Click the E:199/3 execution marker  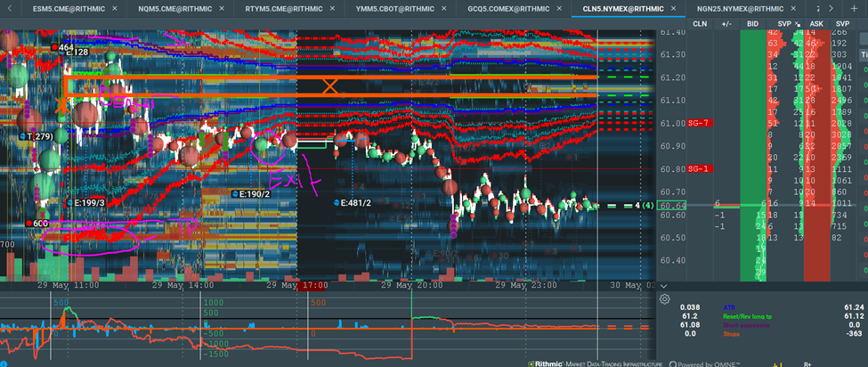coord(85,203)
